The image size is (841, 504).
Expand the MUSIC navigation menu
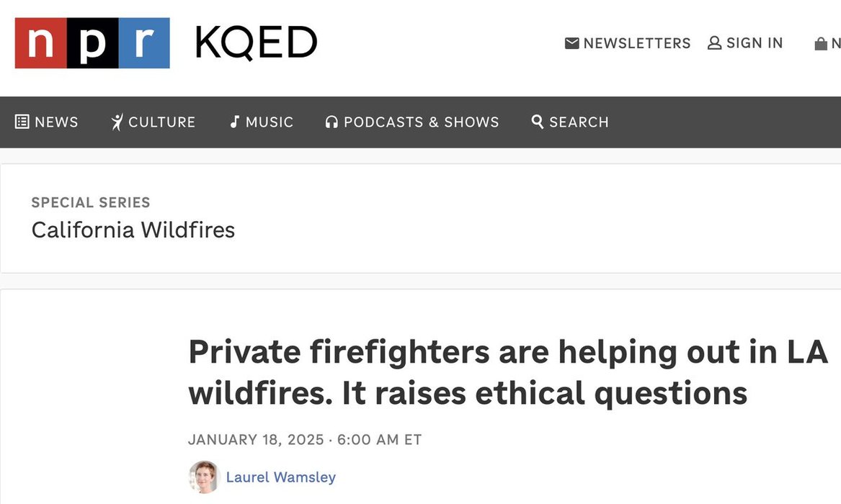[x=270, y=122]
